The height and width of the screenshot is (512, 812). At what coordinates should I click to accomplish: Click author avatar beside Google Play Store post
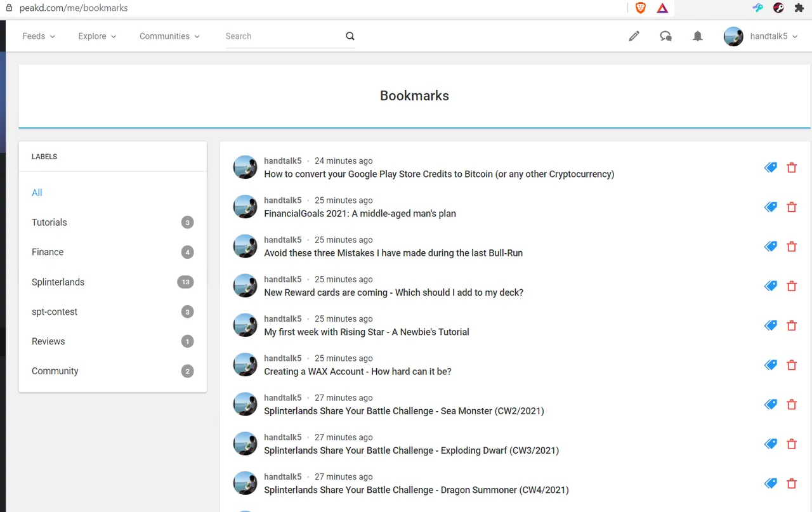(x=245, y=167)
